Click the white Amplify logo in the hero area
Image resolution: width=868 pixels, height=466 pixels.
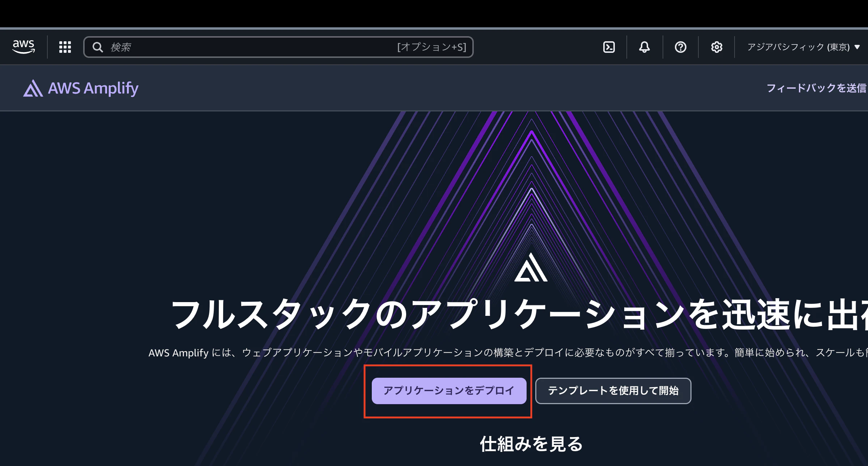point(531,267)
